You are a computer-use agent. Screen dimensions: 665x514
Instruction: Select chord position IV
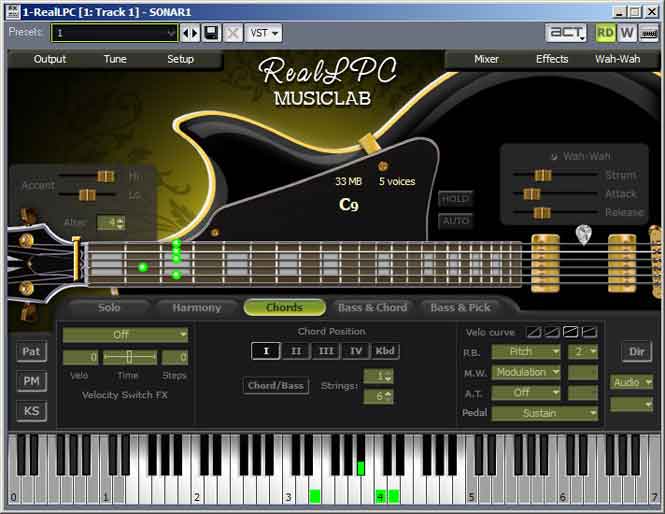tap(355, 351)
